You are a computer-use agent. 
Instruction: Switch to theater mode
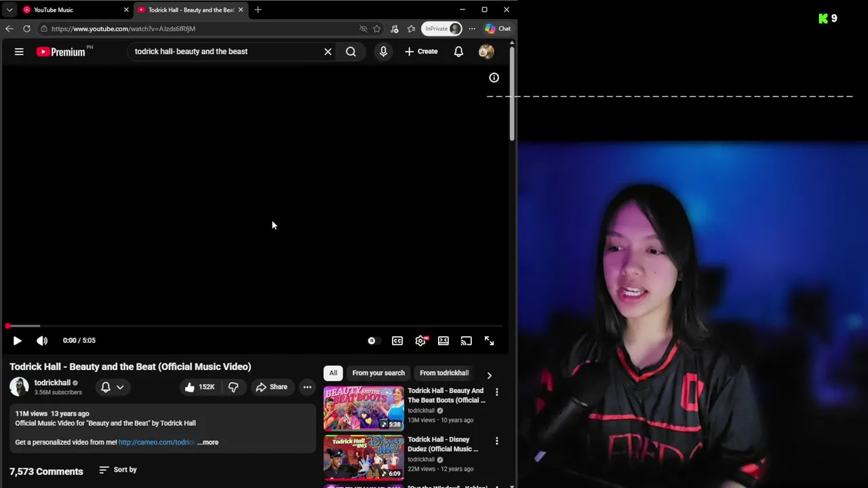pyautogui.click(x=443, y=341)
